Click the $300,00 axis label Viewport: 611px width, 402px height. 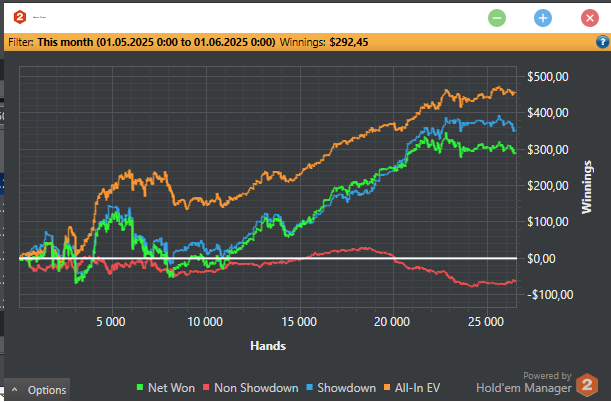tap(547, 150)
